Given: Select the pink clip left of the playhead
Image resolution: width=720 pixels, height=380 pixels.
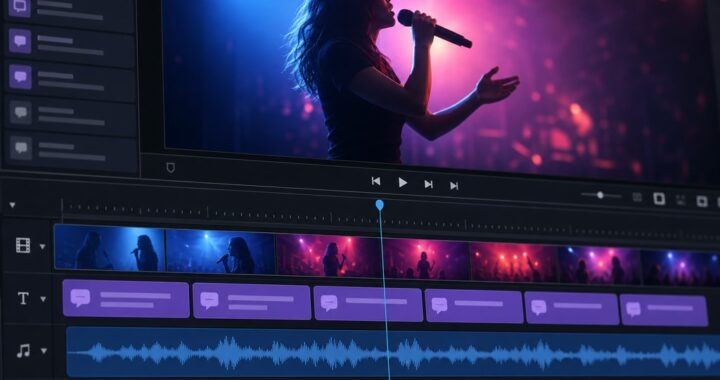Looking at the screenshot, I should tap(328, 256).
